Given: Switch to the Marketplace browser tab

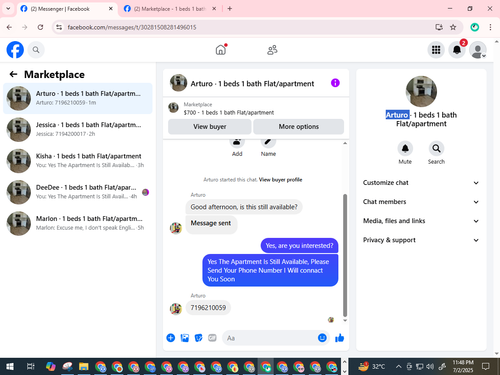Looking at the screenshot, I should click(x=169, y=9).
